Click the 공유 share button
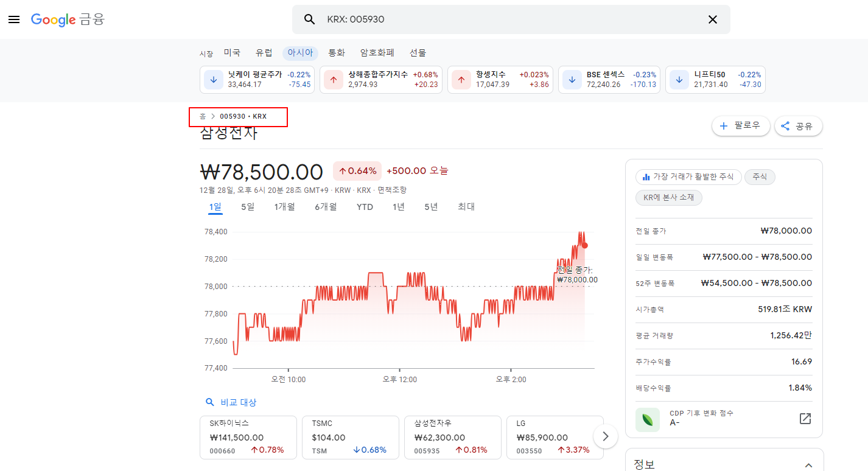Screen dimensions: 868x471 [x=799, y=126]
